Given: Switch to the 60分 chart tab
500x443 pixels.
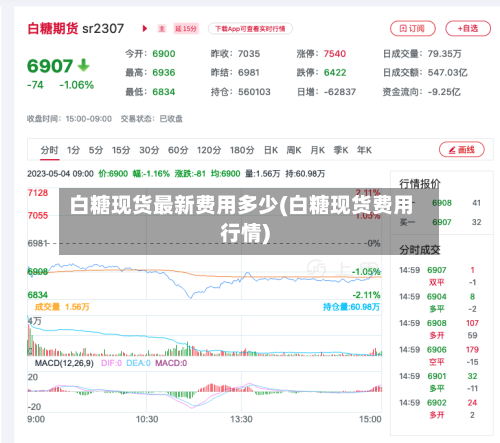Looking at the screenshot, I should coord(178,150).
